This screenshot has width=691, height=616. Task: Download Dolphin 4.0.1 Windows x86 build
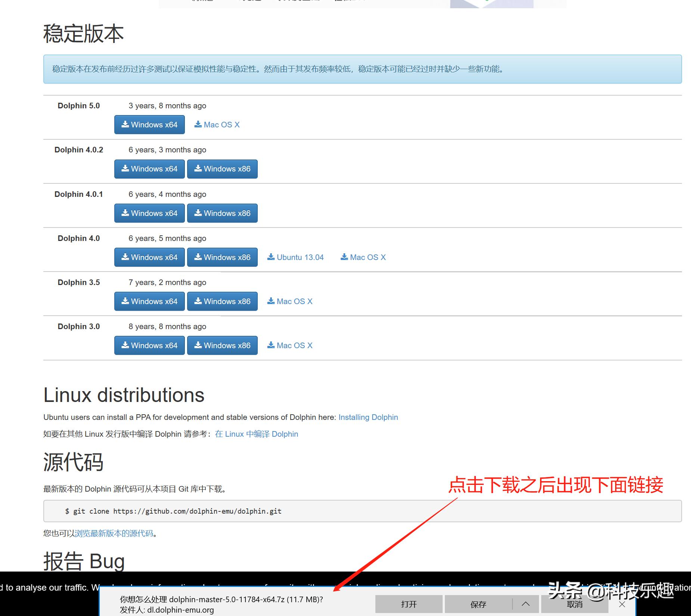222,213
